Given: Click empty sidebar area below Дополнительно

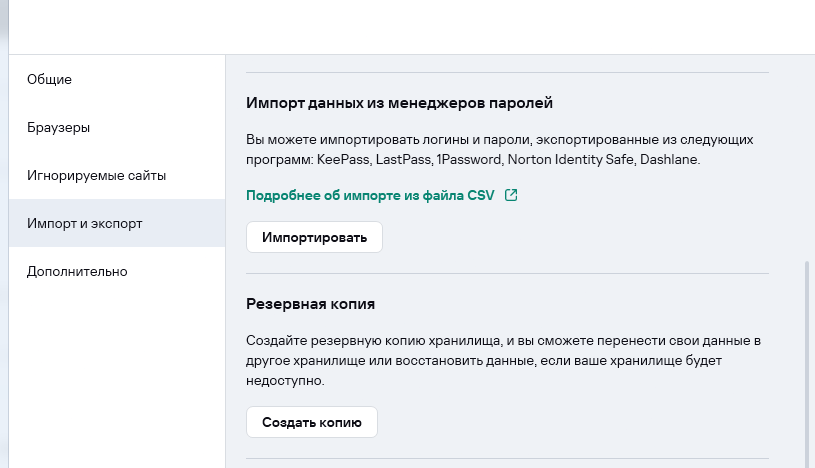Looking at the screenshot, I should [112, 380].
